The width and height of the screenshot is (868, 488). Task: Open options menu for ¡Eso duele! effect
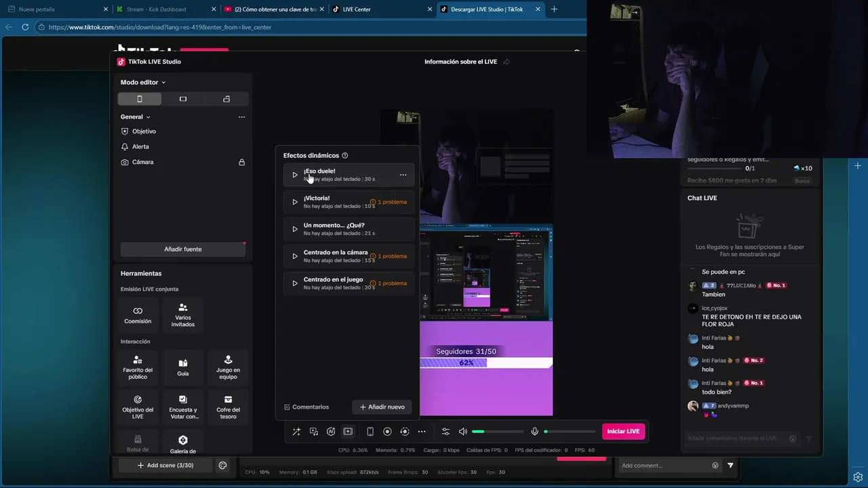coord(403,175)
